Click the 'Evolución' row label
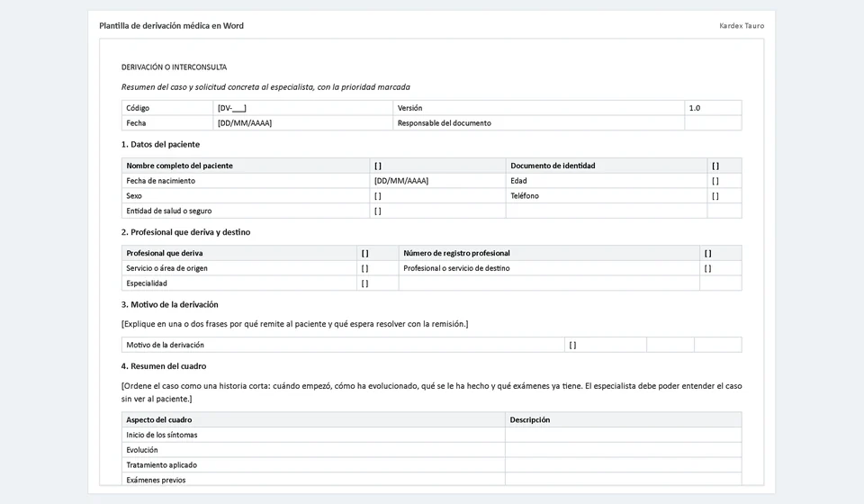The width and height of the screenshot is (864, 504). click(142, 449)
